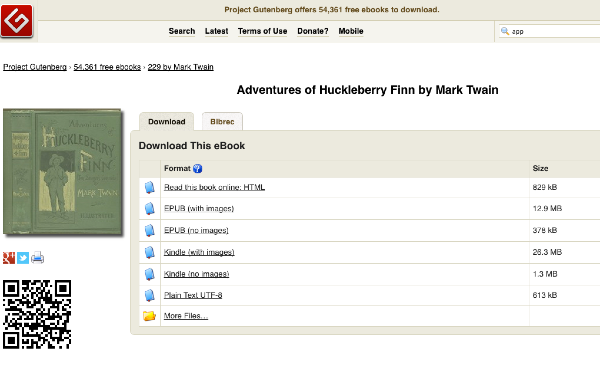This screenshot has height=367, width=600.
Task: Click book icon beside EPUB (with images)
Action: pyautogui.click(x=150, y=209)
